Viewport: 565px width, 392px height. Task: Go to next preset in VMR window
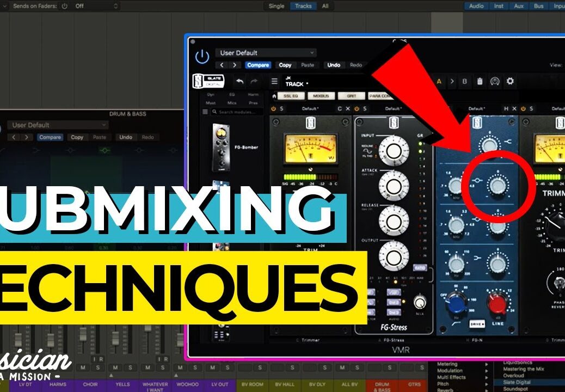pyautogui.click(x=235, y=65)
